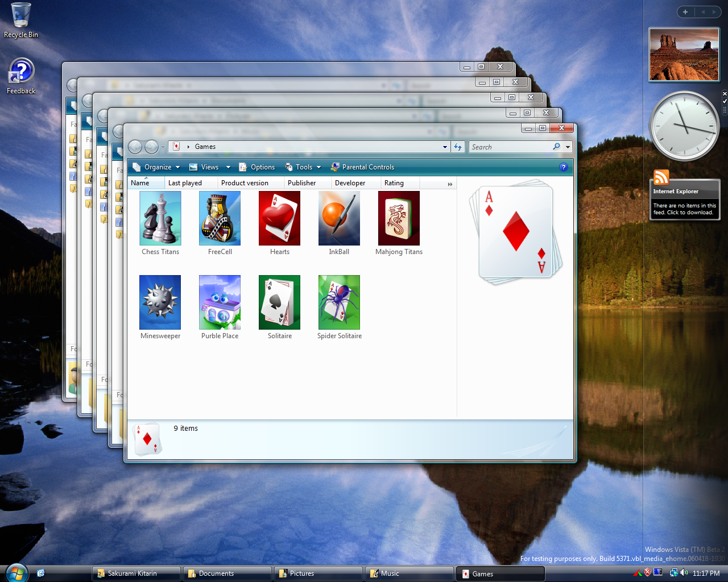
Task: Switch to Sakurami Kitarin taskbar window
Action: 136,573
